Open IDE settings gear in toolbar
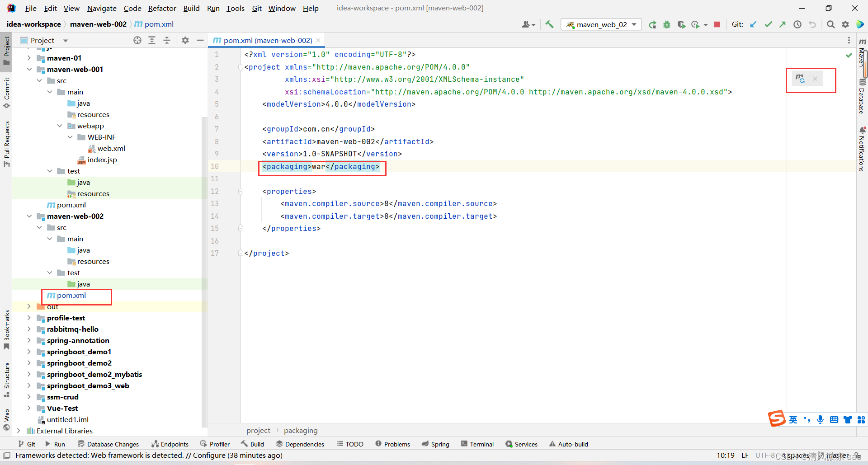The image size is (868, 465). click(x=845, y=24)
